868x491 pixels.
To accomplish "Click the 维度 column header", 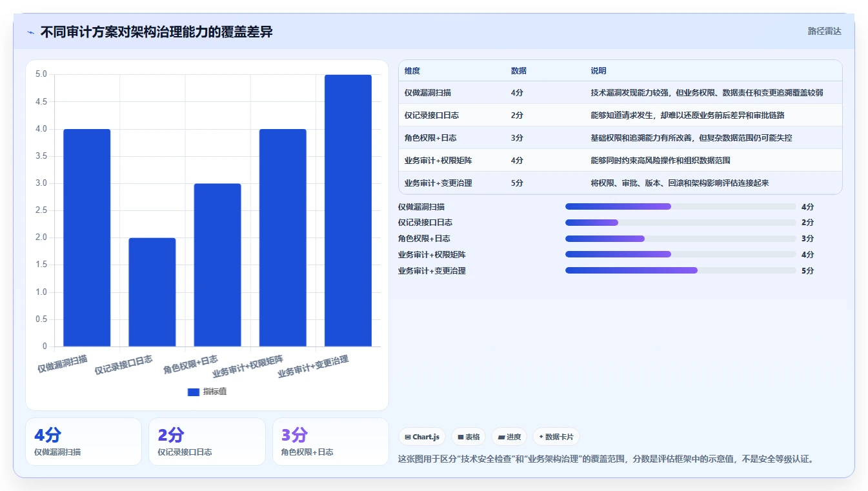I will click(412, 71).
